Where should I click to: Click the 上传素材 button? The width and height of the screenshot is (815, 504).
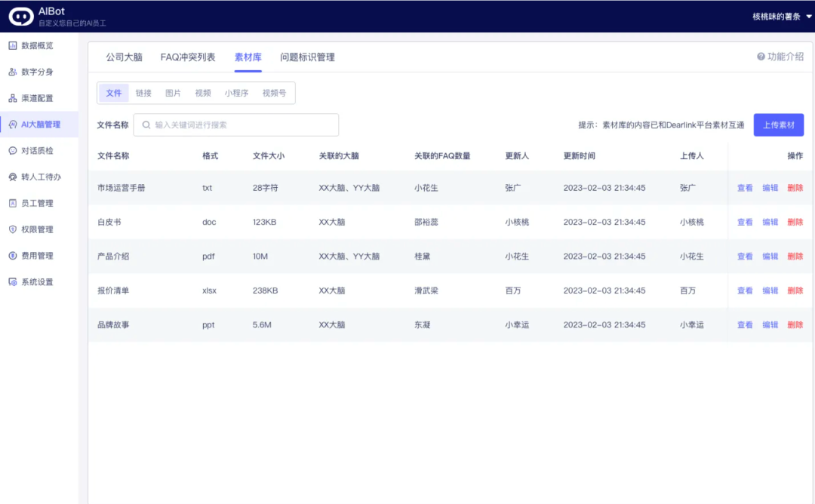[x=778, y=125]
